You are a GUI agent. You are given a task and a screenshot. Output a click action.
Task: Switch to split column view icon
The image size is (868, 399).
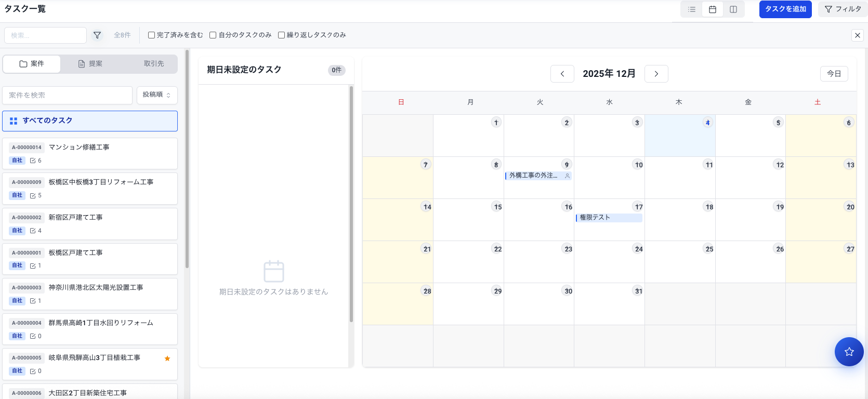pyautogui.click(x=733, y=9)
